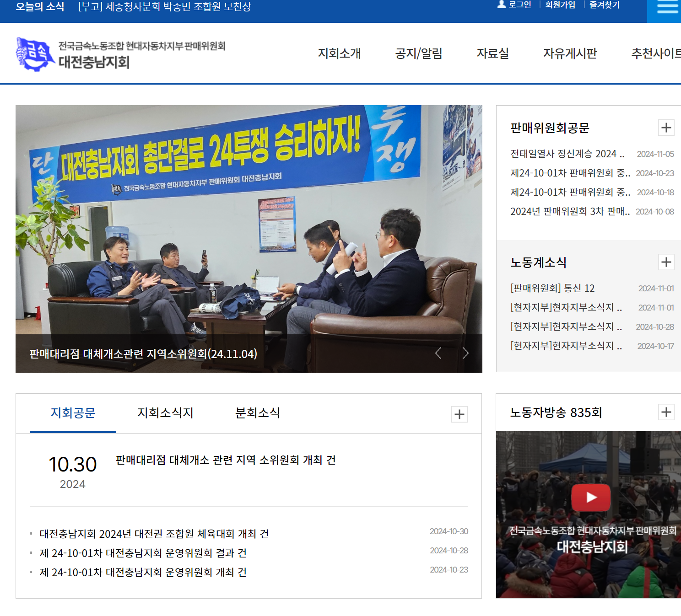Open the 공지/알림 menu
Viewport: 681px width, 616px height.
(x=419, y=54)
